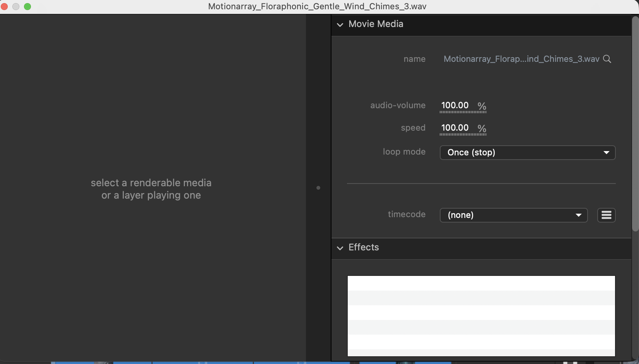Image resolution: width=639 pixels, height=364 pixels.
Task: Click the preview area placeholder message
Action: pyautogui.click(x=151, y=189)
